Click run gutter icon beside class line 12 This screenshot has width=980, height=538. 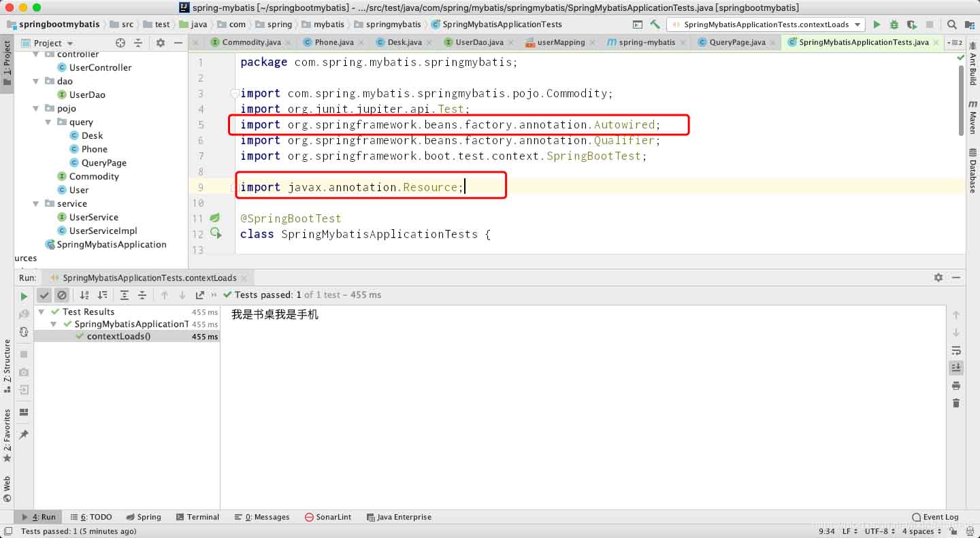(216, 233)
